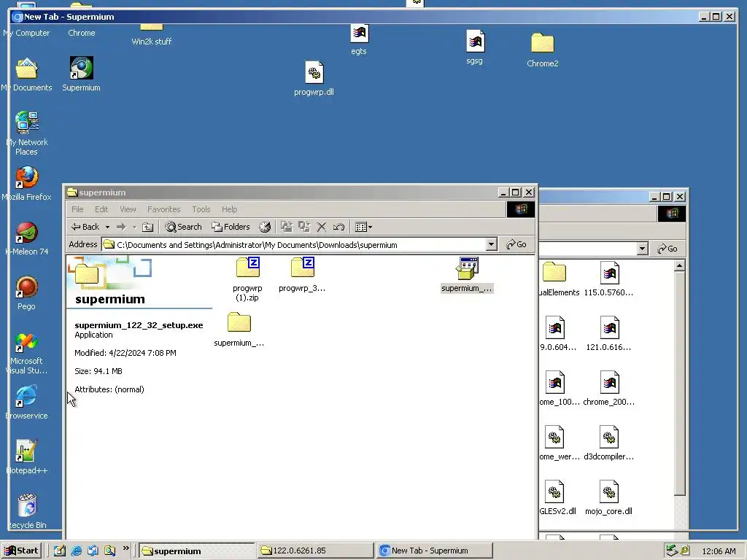This screenshot has width=747, height=560.
Task: Open the Views dropdown button
Action: tap(363, 227)
